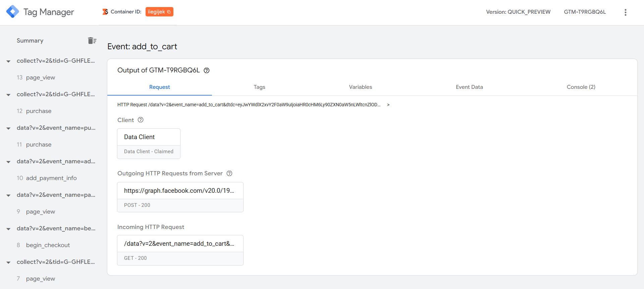644x289 pixels.
Task: Click the Incoming HTTP Request label
Action: coord(151,227)
